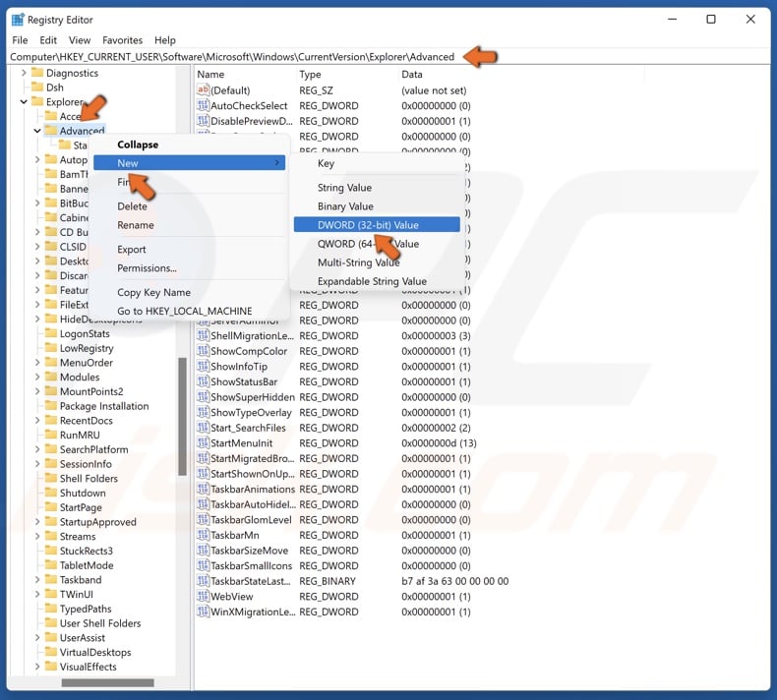Screen dimensions: 777x700
Task: Click the registry path address bar
Action: 388,57
